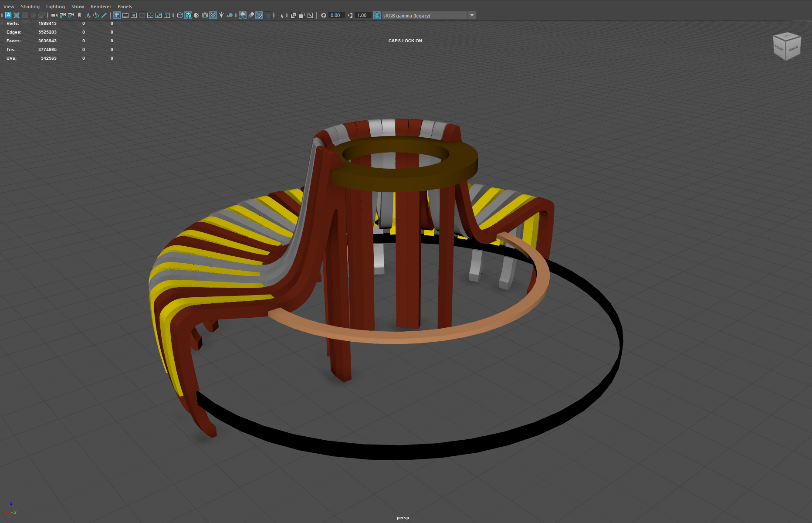Toggle the grid display off
Image resolution: width=812 pixels, height=523 pixels.
pyautogui.click(x=118, y=15)
